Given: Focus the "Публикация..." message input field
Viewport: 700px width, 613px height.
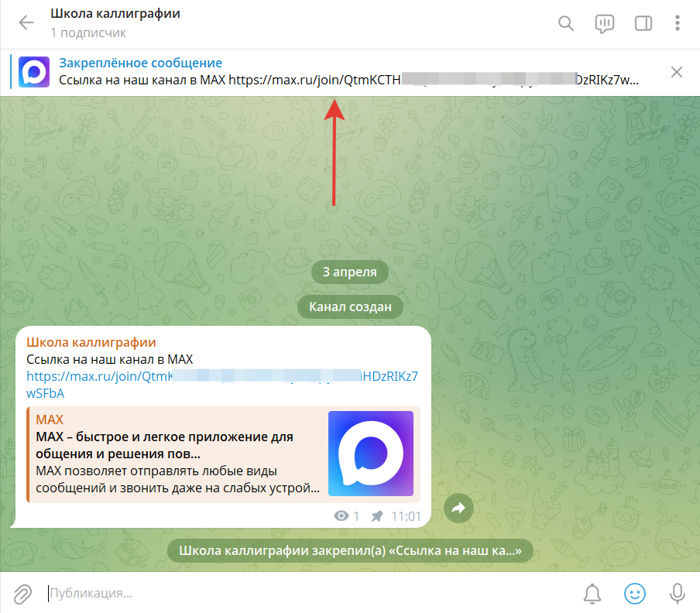Looking at the screenshot, I should (310, 594).
